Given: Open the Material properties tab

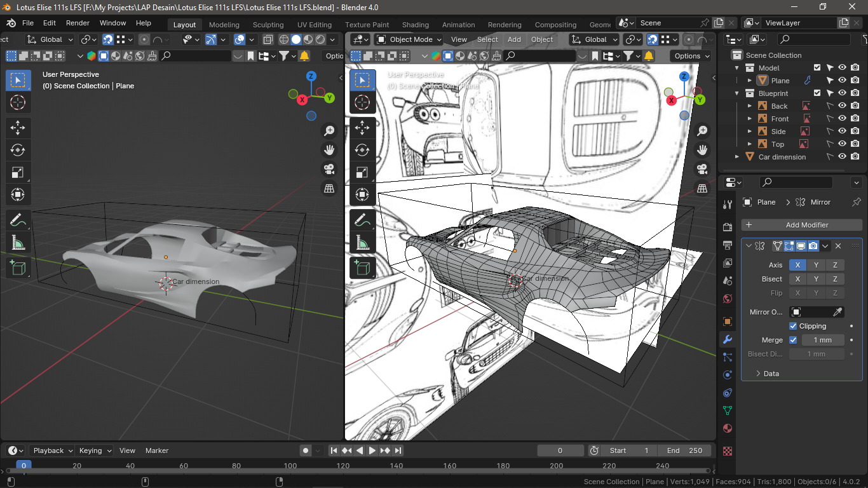Looking at the screenshot, I should tap(728, 428).
